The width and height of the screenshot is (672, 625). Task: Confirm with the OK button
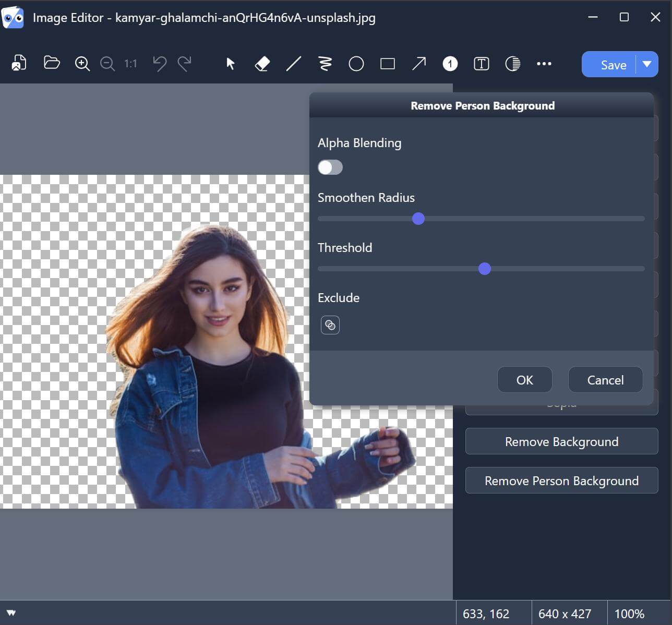click(524, 379)
